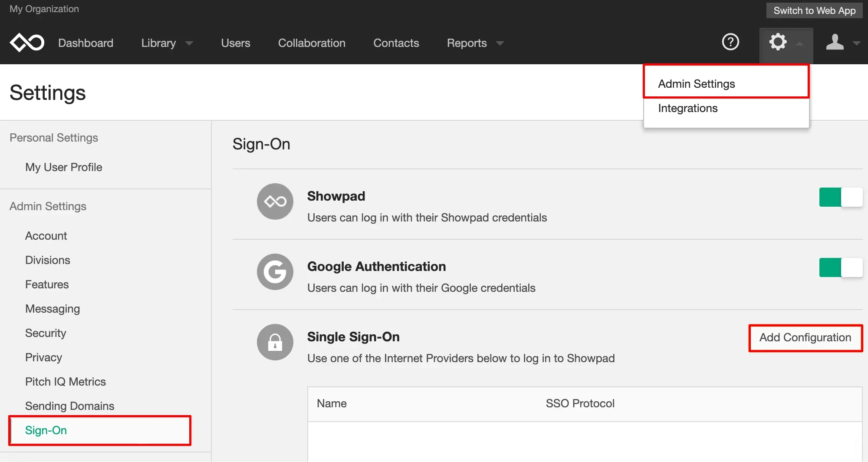Open the Collaboration page
Viewport: 868px width, 462px height.
click(312, 43)
